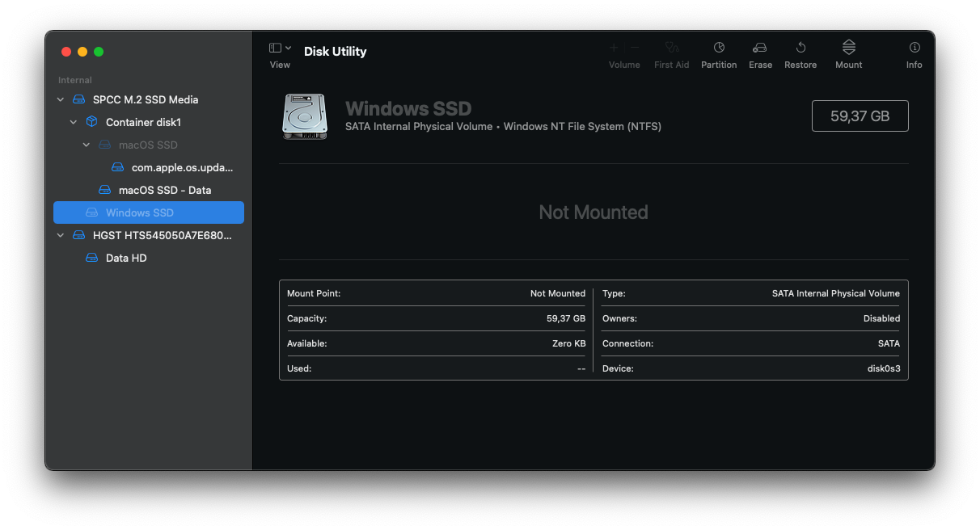Click the add Volume plus icon

(614, 48)
